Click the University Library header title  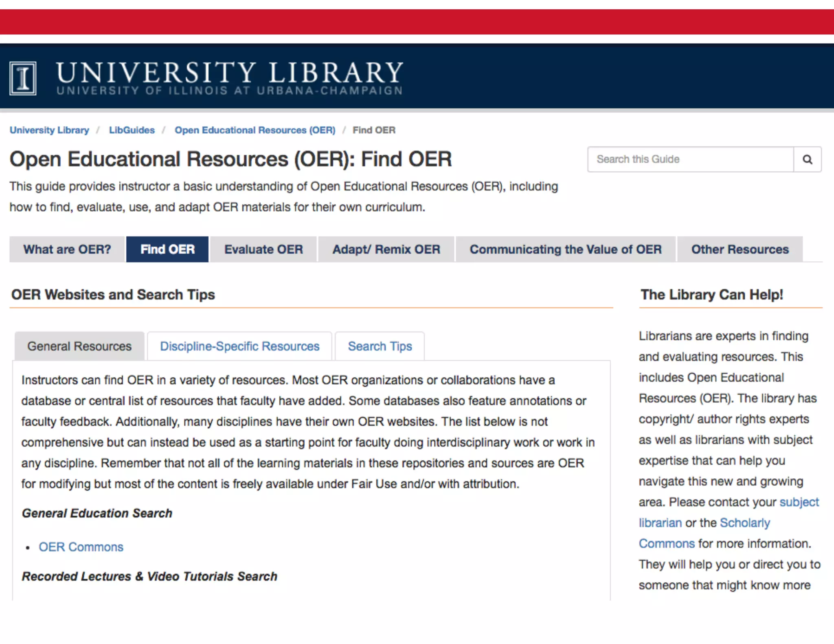click(229, 73)
